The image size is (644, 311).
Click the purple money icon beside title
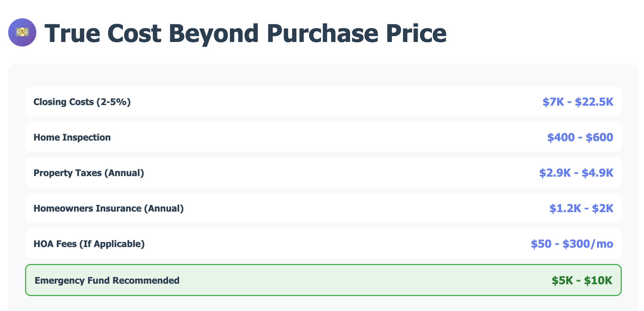22,32
